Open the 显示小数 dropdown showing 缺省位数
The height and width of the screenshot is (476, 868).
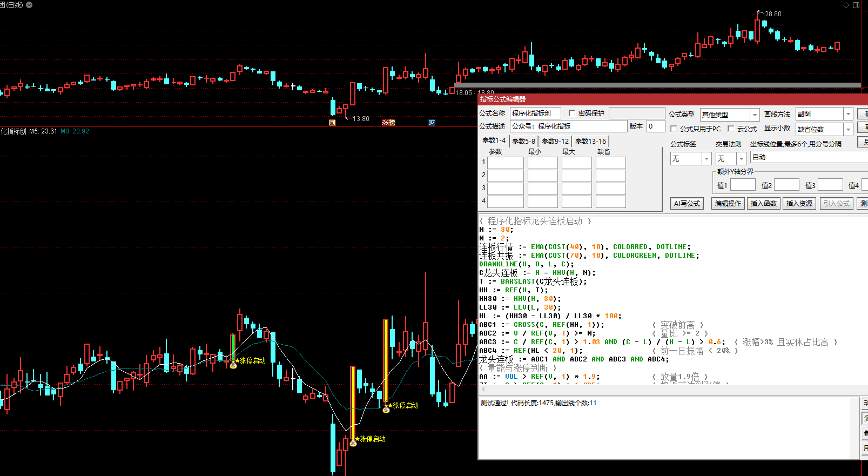(848, 129)
